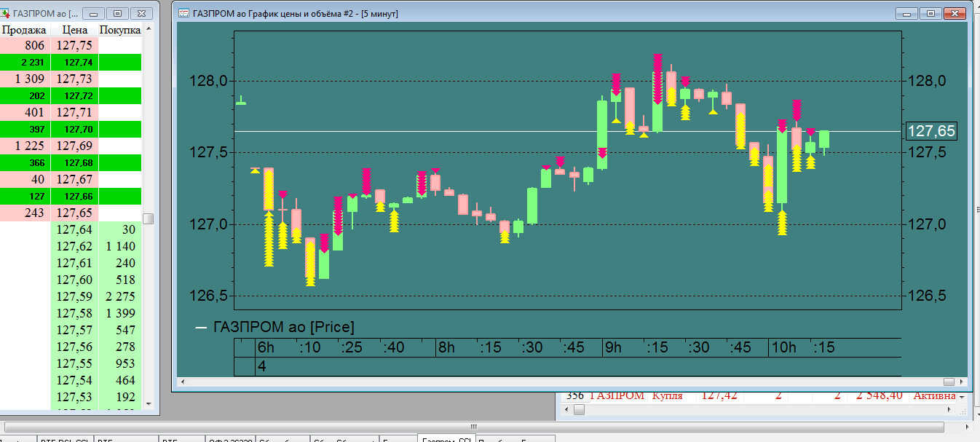Click the Продажа column header
Viewport: 980px width, 442px height.
[25, 30]
